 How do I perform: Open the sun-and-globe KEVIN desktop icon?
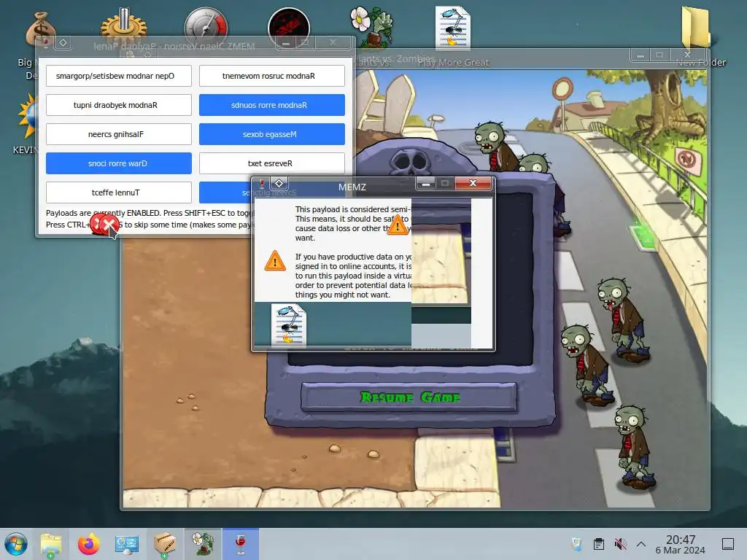[27, 117]
